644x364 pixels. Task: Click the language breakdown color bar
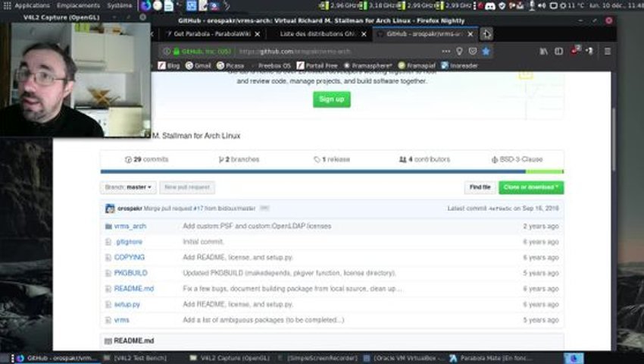point(332,171)
